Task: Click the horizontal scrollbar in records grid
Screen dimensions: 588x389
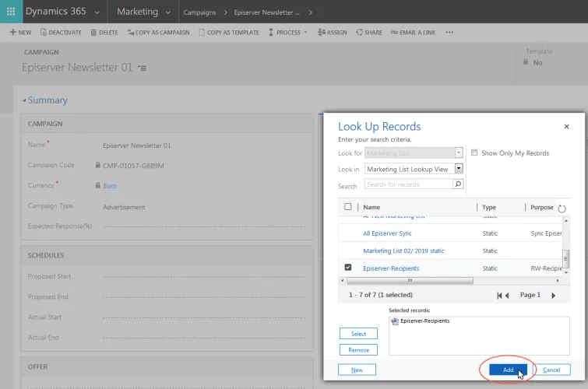Action: coord(410,280)
